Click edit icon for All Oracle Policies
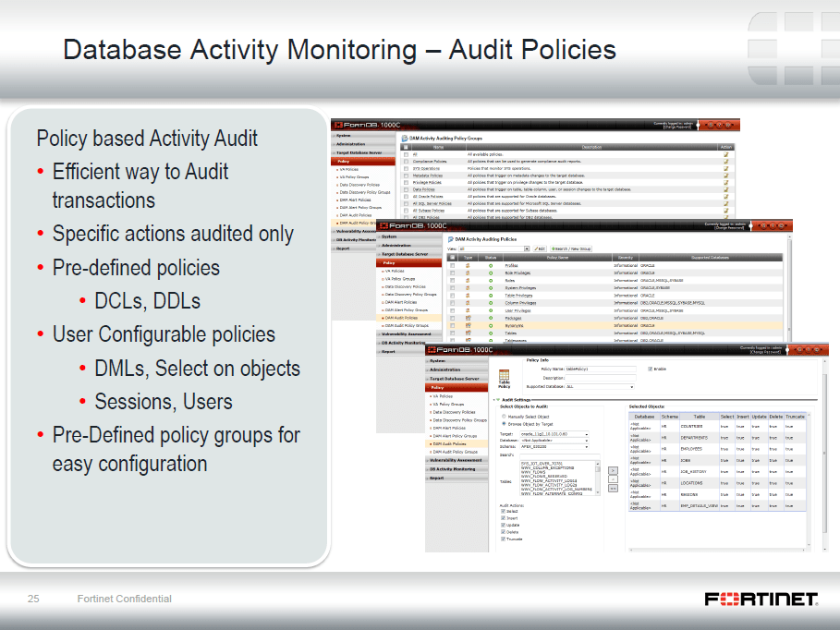 pos(726,197)
